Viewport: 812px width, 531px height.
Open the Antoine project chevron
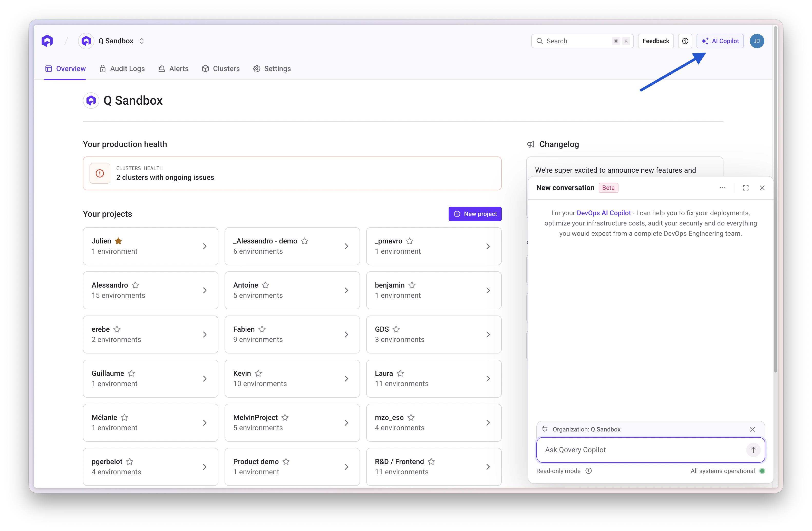pyautogui.click(x=346, y=290)
